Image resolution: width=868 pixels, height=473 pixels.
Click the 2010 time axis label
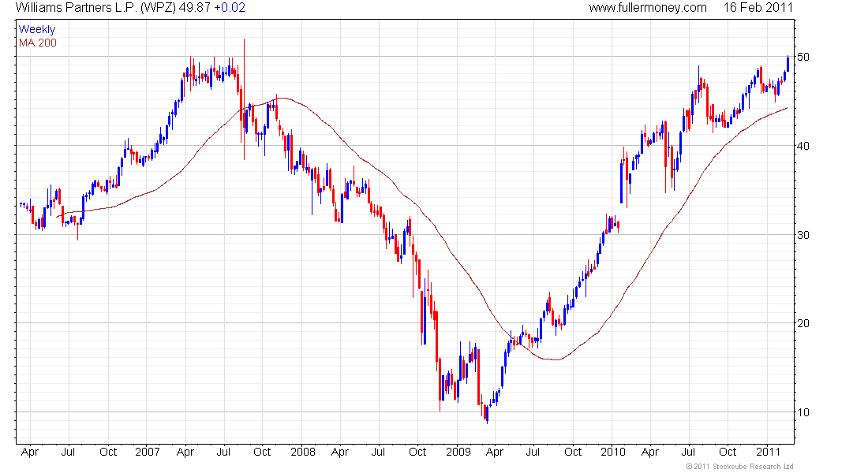(613, 452)
